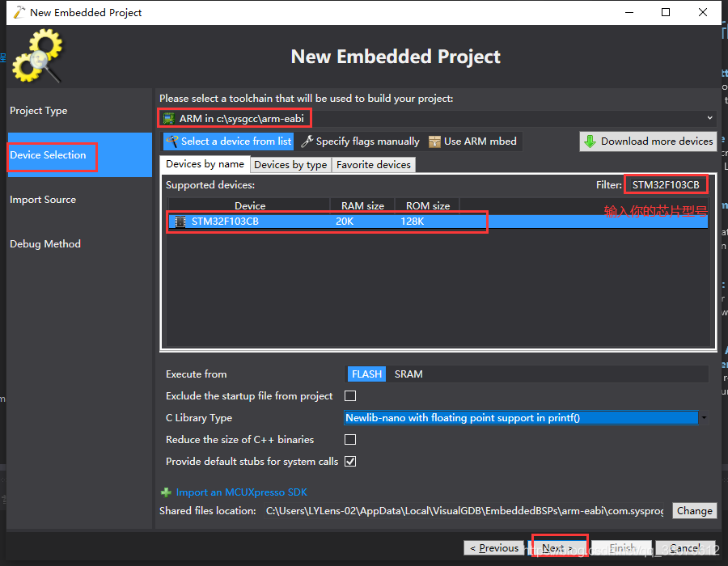The height and width of the screenshot is (566, 728).
Task: Click the Use ARM mbed chip icon
Action: pyautogui.click(x=433, y=141)
